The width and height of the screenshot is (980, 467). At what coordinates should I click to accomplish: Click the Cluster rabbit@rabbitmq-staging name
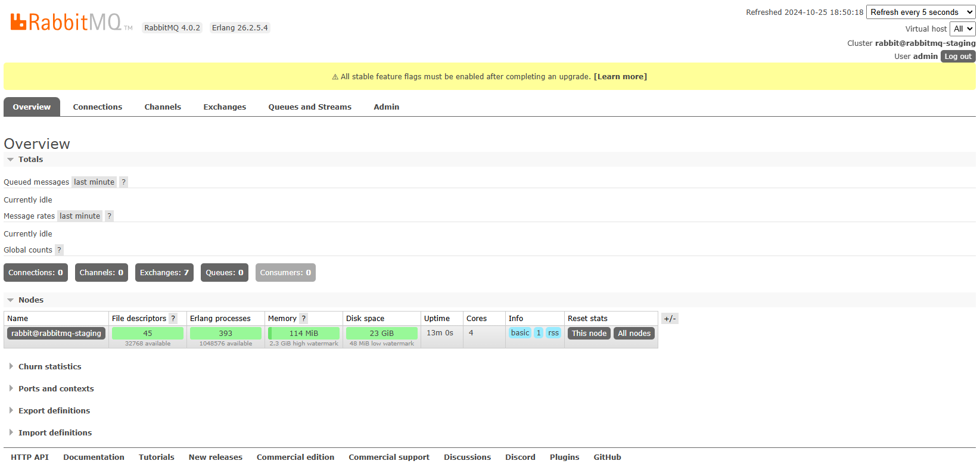click(925, 43)
